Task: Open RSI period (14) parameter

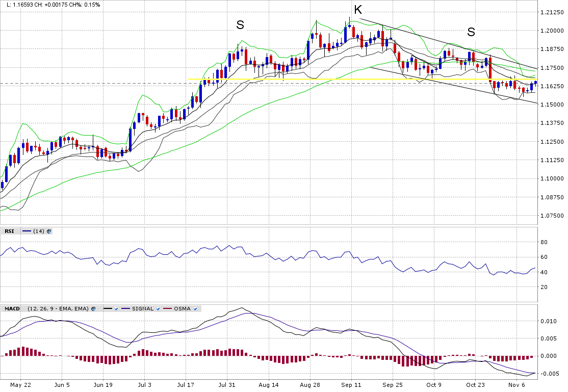Action: 39,231
